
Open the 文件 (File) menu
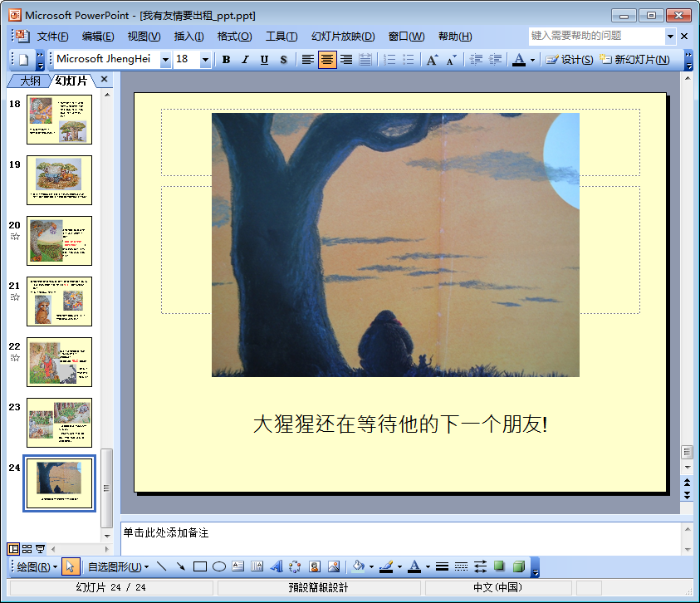(x=52, y=37)
